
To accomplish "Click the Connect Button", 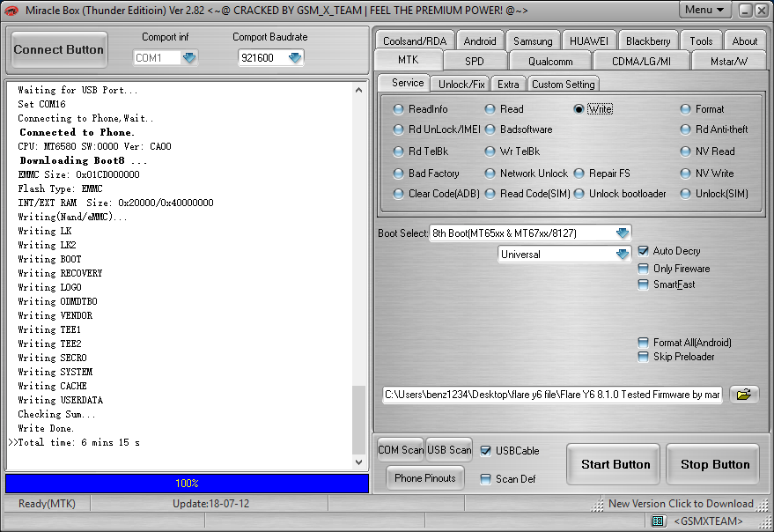I will point(59,49).
